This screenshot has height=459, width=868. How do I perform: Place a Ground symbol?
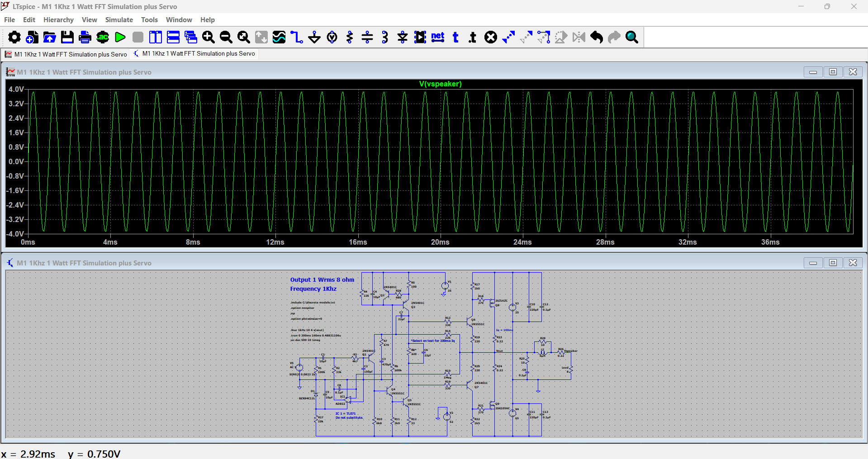tap(314, 37)
